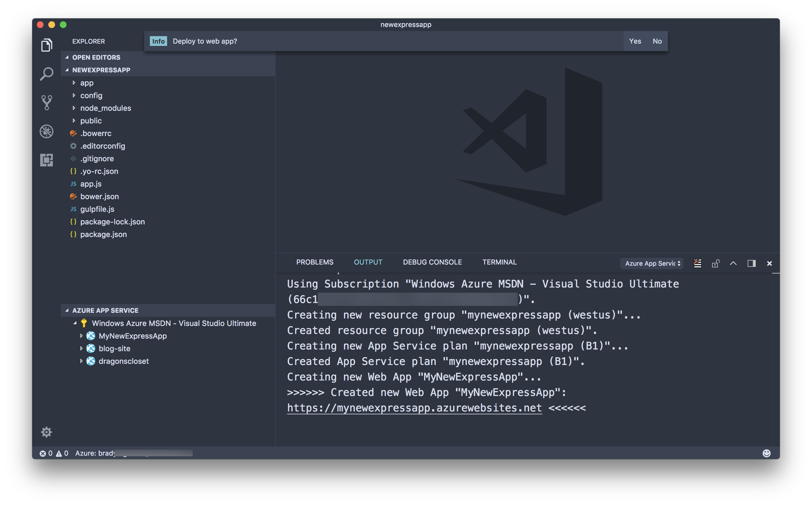Open the Azure App Service output channel dropdown
812x505 pixels.
click(652, 263)
